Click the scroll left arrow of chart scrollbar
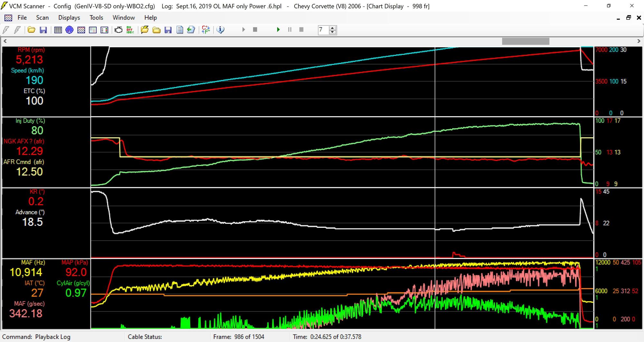The width and height of the screenshot is (644, 342). click(x=5, y=41)
